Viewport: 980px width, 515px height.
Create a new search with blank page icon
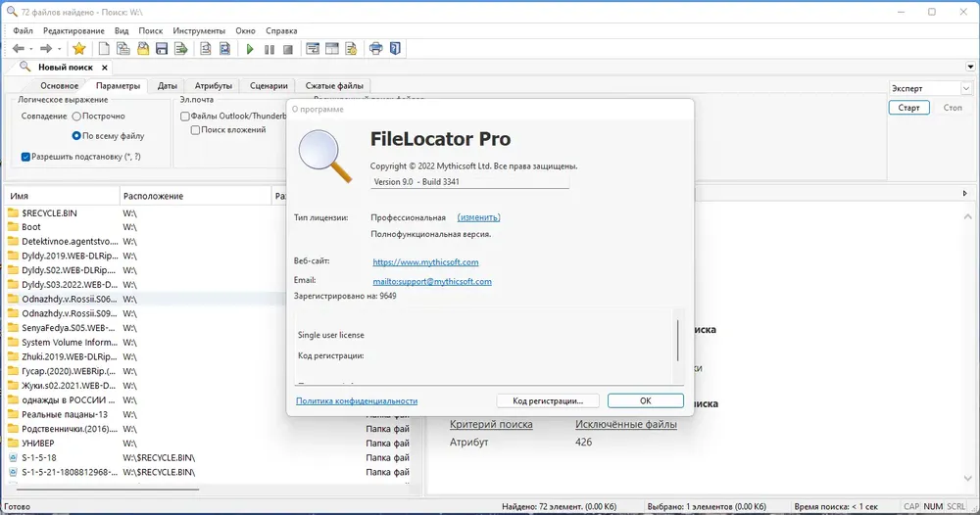tap(104, 49)
